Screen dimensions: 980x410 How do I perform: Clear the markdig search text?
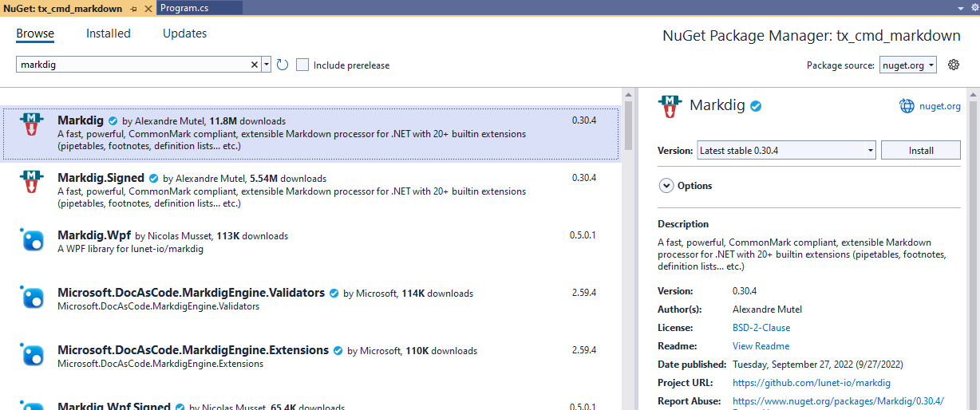click(x=255, y=65)
